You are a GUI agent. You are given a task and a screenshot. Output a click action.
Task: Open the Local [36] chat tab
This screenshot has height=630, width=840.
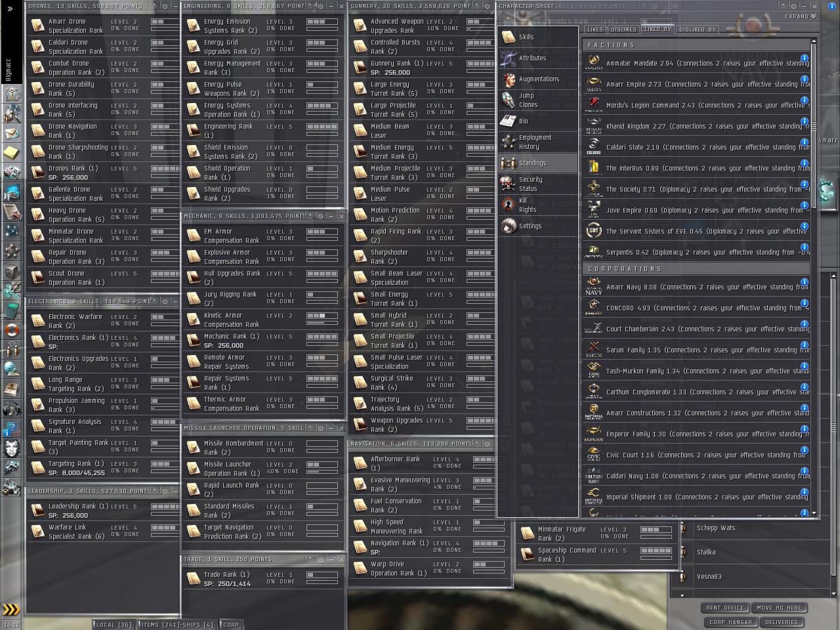click(x=114, y=624)
